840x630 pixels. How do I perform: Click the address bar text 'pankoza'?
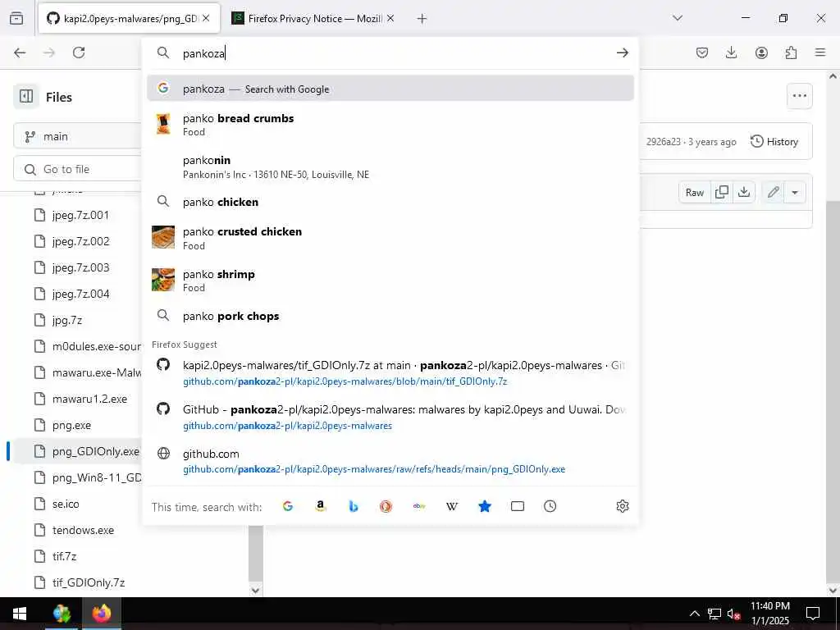click(x=203, y=53)
